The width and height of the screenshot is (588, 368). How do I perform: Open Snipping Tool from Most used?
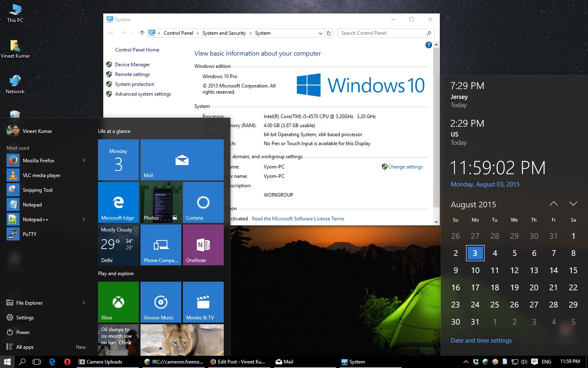tap(46, 190)
